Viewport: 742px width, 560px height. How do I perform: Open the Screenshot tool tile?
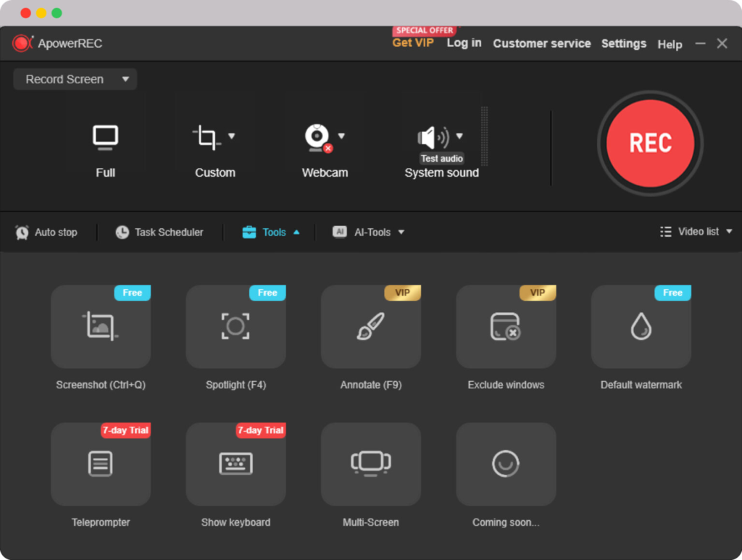coord(101,327)
